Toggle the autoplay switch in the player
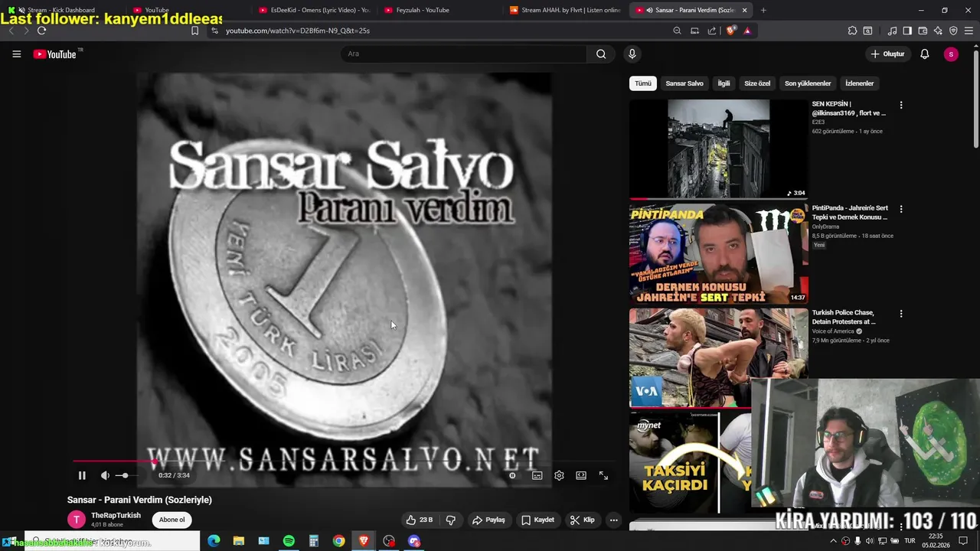 point(512,475)
